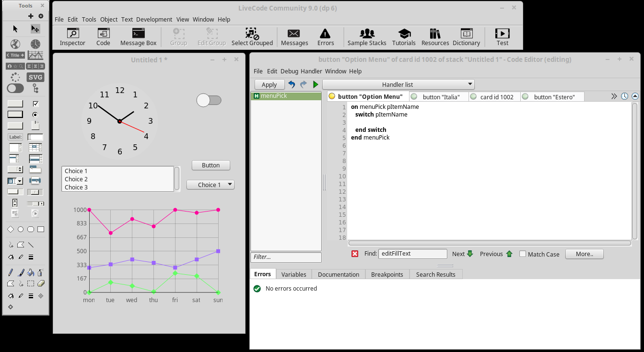Screen dimensions: 644x352
Task: Open the Dictionary
Action: (466, 37)
